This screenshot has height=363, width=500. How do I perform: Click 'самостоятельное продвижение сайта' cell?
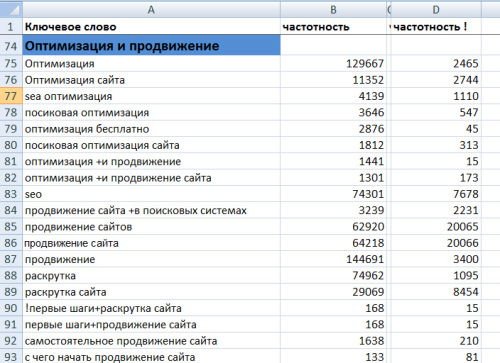[x=151, y=341]
